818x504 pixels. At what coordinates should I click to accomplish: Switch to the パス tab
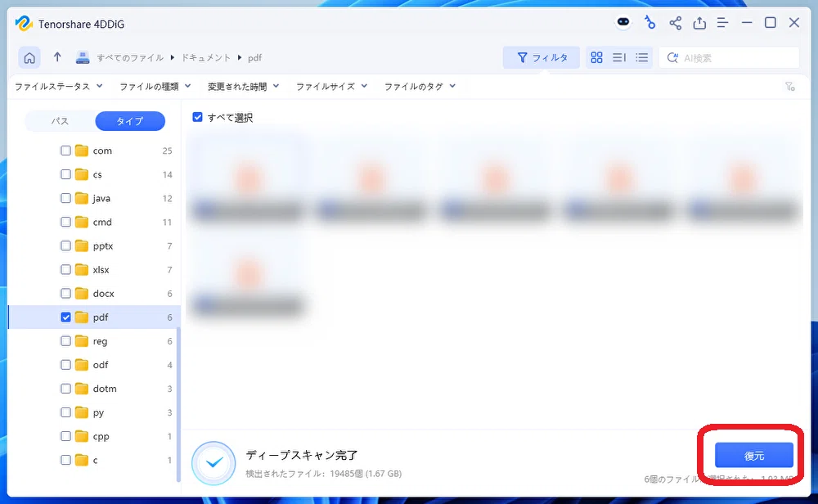[x=60, y=121]
